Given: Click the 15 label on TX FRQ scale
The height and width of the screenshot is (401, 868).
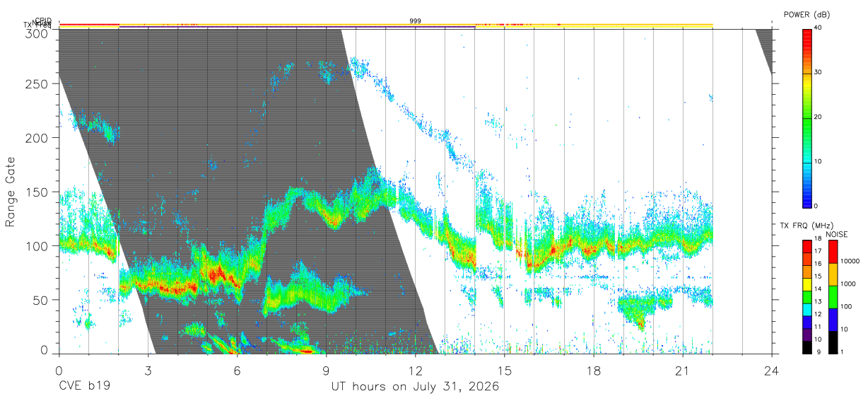Looking at the screenshot, I should coord(819,277).
